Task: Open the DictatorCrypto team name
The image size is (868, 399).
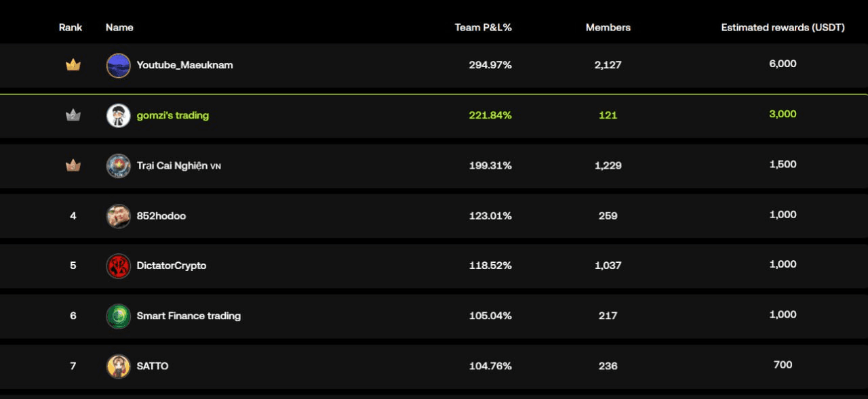Action: point(171,266)
